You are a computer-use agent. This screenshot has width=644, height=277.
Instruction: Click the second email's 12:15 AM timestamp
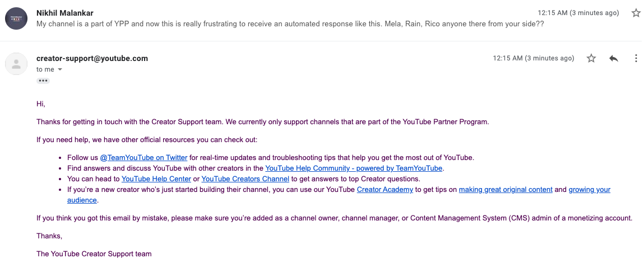(x=534, y=58)
